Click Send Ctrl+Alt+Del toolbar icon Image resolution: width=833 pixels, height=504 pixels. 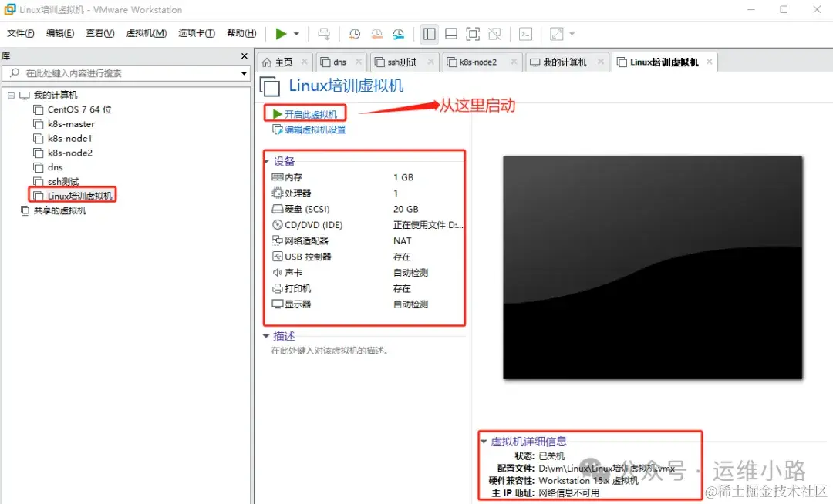point(323,34)
